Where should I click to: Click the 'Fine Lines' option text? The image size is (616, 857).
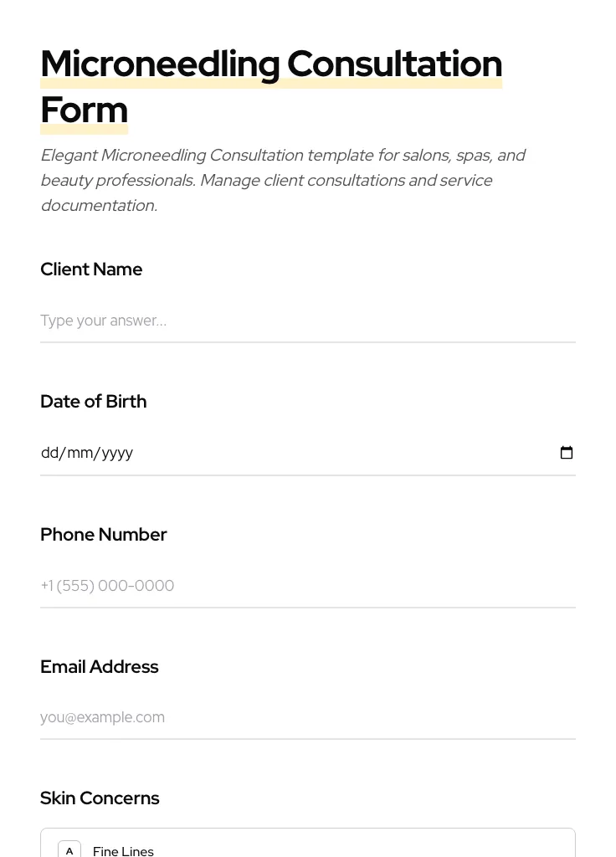pyautogui.click(x=123, y=850)
